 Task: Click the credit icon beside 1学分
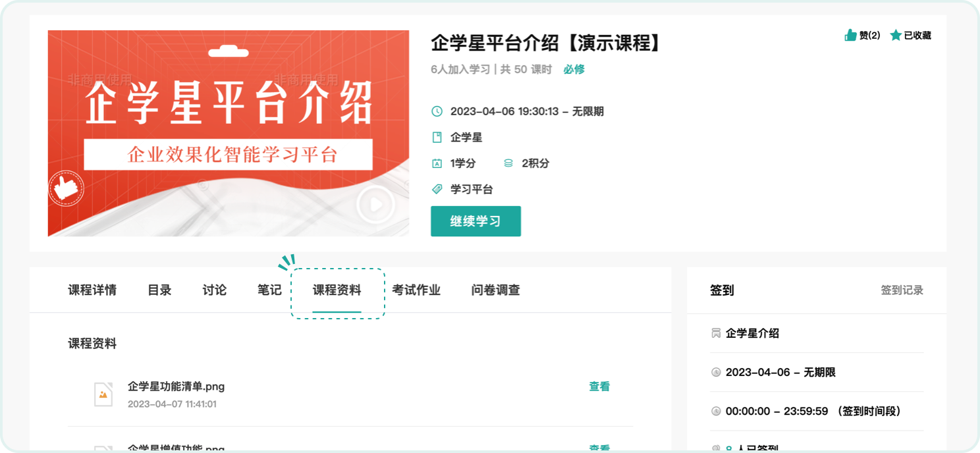[x=437, y=163]
